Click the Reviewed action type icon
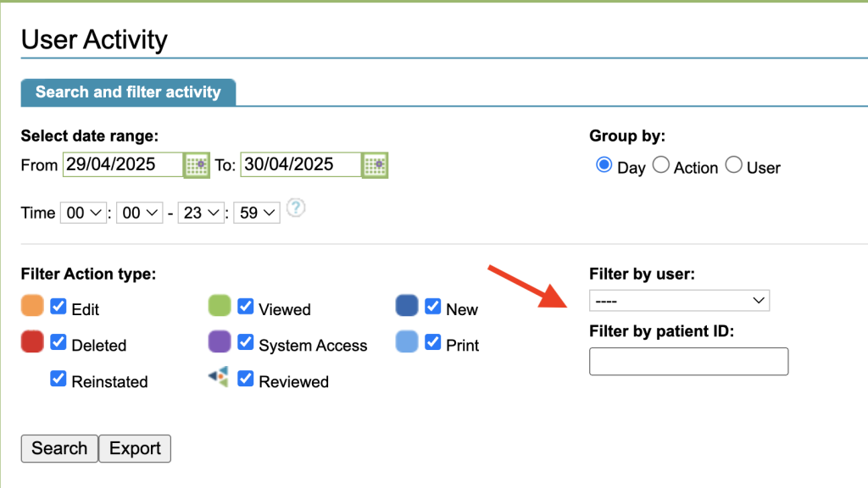The width and height of the screenshot is (868, 488). (219, 378)
